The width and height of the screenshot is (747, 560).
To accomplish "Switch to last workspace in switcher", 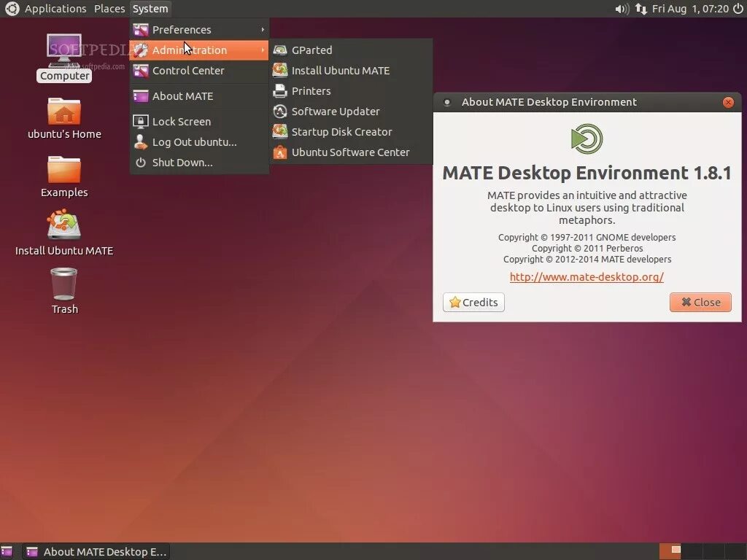I will click(735, 551).
